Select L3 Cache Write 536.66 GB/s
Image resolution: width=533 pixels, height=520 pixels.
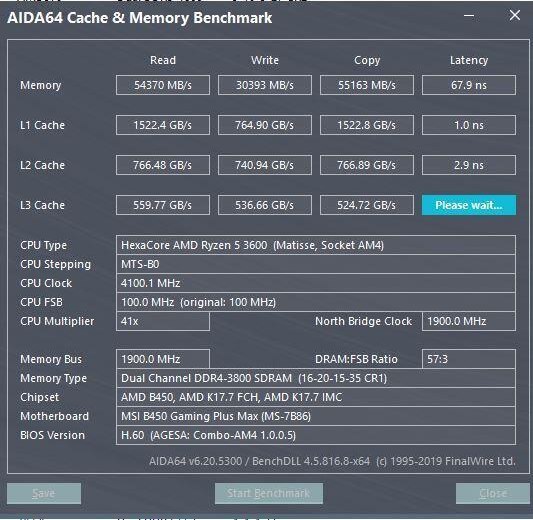click(265, 205)
